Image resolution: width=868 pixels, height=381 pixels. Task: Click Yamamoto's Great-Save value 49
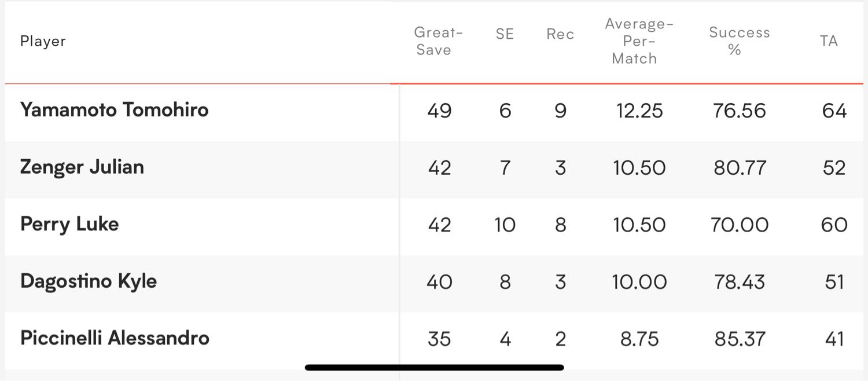tap(439, 111)
